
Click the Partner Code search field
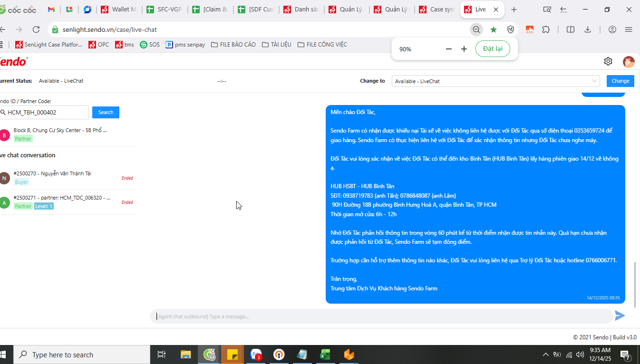click(44, 113)
